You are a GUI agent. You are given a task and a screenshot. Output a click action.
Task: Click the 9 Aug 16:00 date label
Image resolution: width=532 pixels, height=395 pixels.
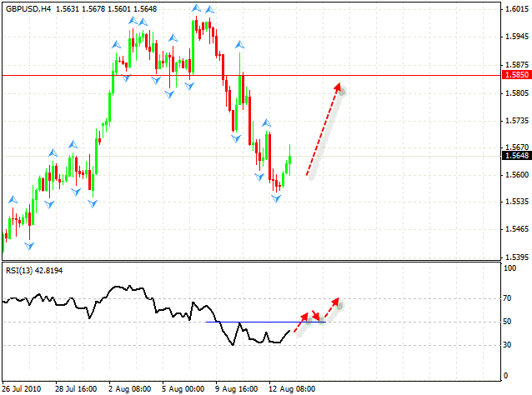(236, 389)
